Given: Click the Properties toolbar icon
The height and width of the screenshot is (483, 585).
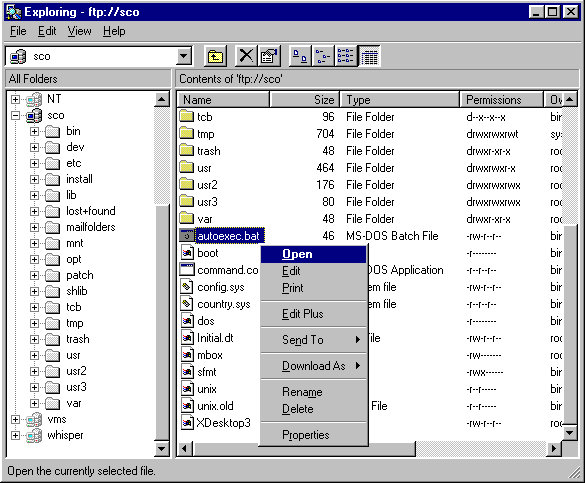Looking at the screenshot, I should [x=269, y=56].
